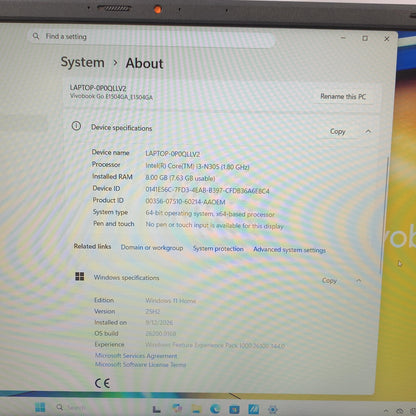Collapse the Windows specifications section
The image size is (416, 416).
pyautogui.click(x=359, y=281)
